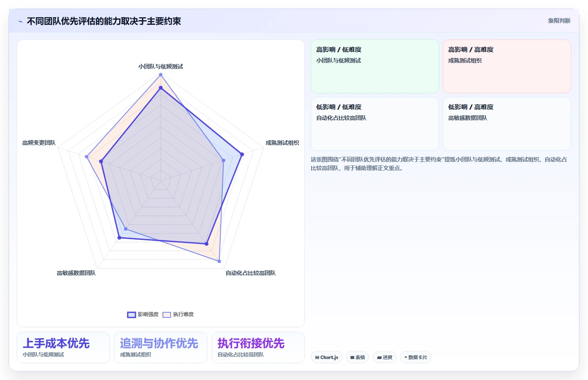Click the radar axis label 小团队与低频测试
The width and height of the screenshot is (588, 380).
[161, 66]
